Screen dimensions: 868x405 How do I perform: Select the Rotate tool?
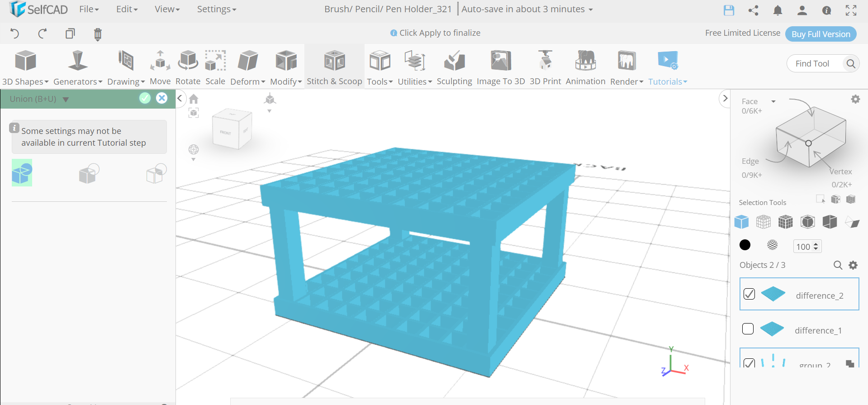pyautogui.click(x=188, y=67)
